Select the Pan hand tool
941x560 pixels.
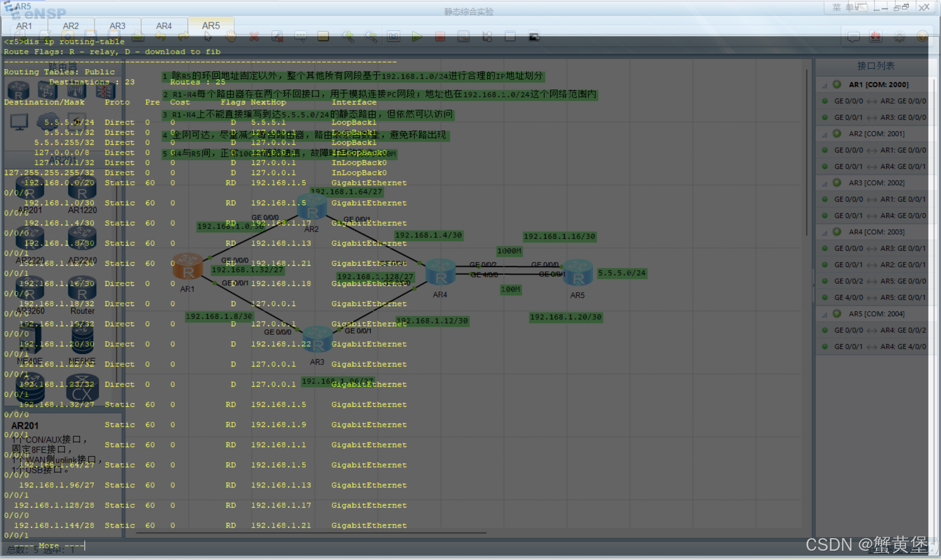click(x=231, y=37)
